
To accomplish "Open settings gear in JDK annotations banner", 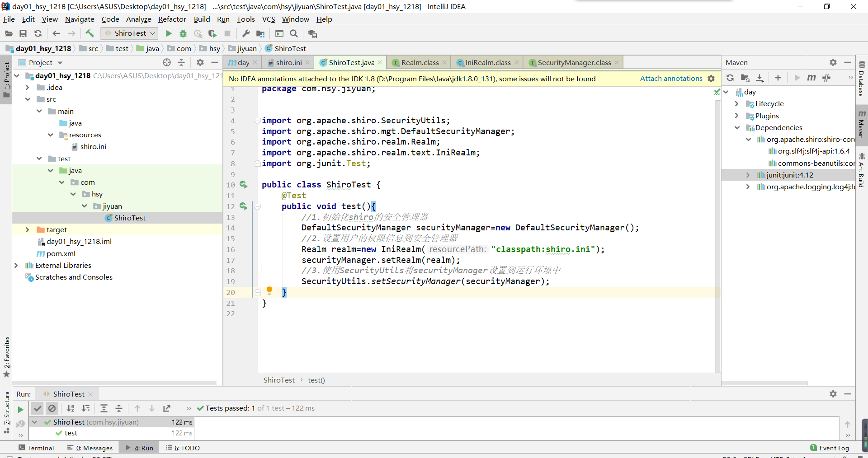I will [x=711, y=79].
